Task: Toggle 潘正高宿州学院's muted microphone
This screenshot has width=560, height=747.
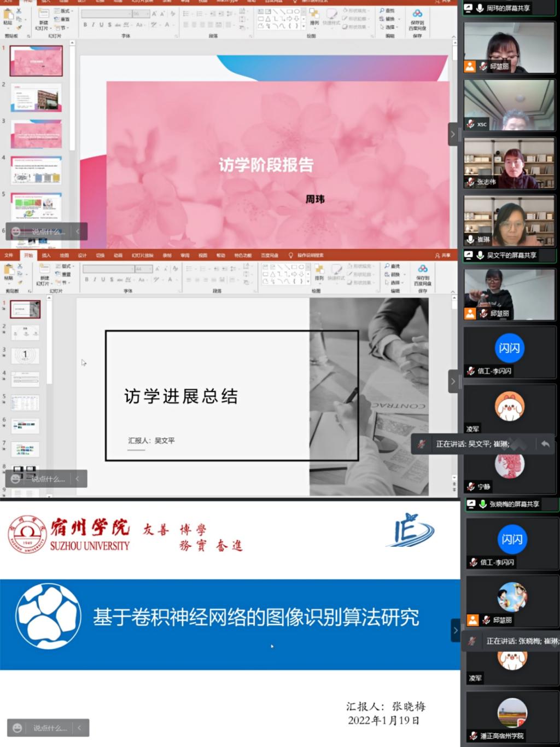Action: [x=474, y=736]
